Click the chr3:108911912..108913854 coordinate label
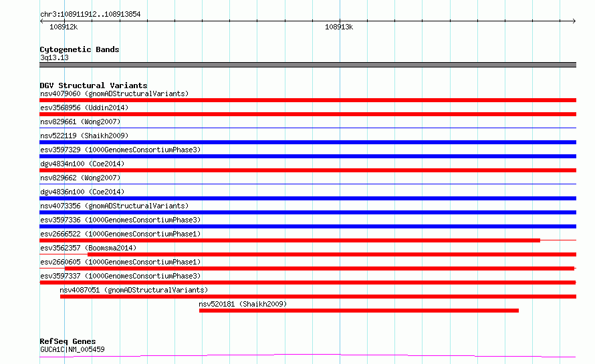 pyautogui.click(x=90, y=14)
